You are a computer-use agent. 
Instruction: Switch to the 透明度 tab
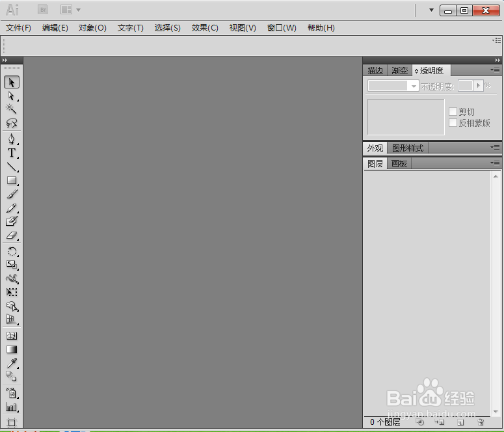click(431, 70)
